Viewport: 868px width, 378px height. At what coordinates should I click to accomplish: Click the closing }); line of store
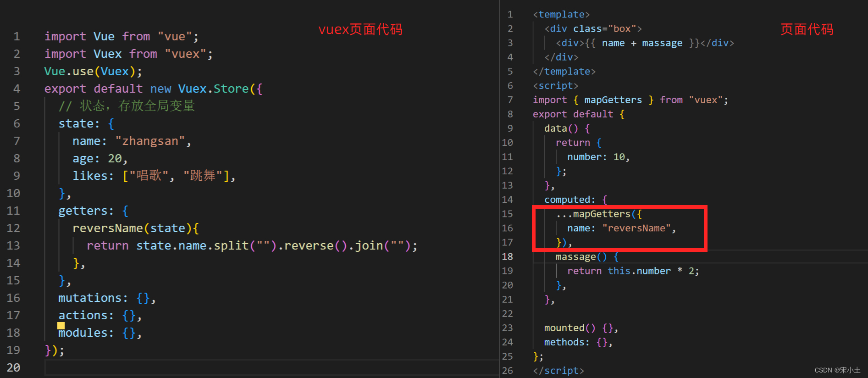[55, 350]
